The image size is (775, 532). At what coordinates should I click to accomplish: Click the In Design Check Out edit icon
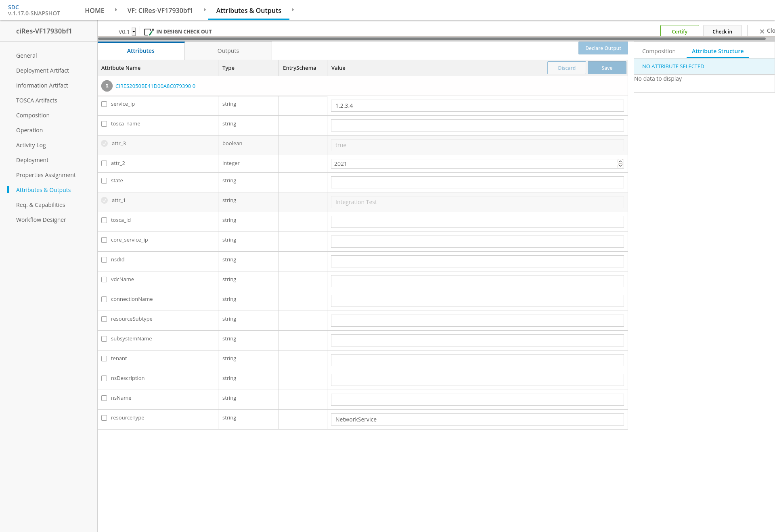pos(149,31)
